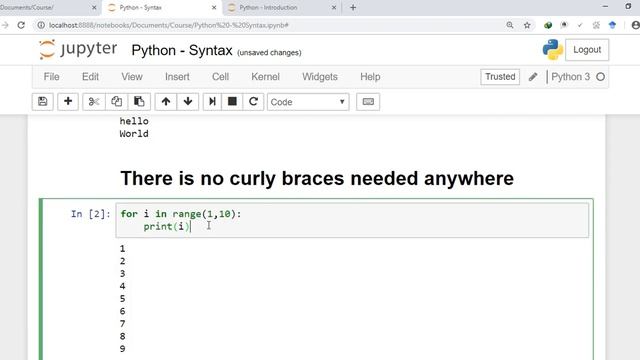The height and width of the screenshot is (360, 640).
Task: Reload the page in browser
Action: click(x=21, y=25)
